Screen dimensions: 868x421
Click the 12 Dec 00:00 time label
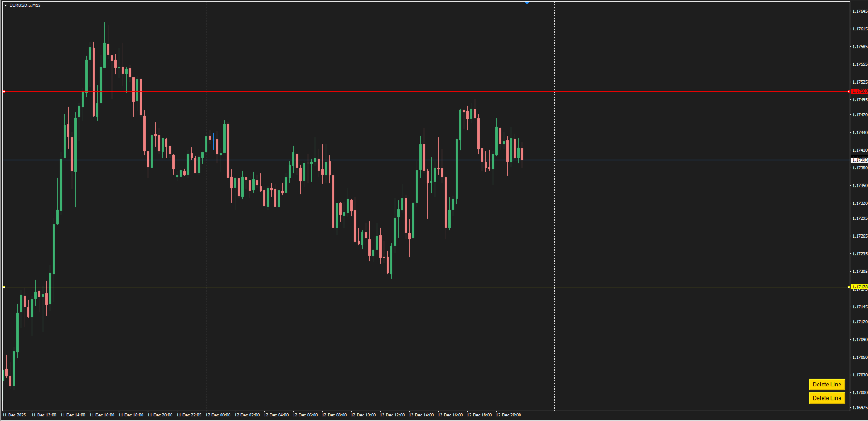(218, 415)
